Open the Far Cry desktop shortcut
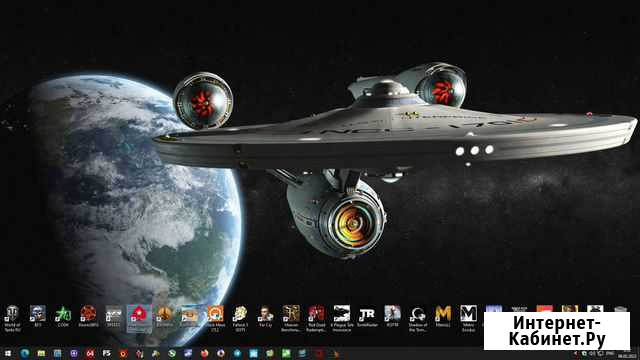640x360 pixels. click(266, 317)
